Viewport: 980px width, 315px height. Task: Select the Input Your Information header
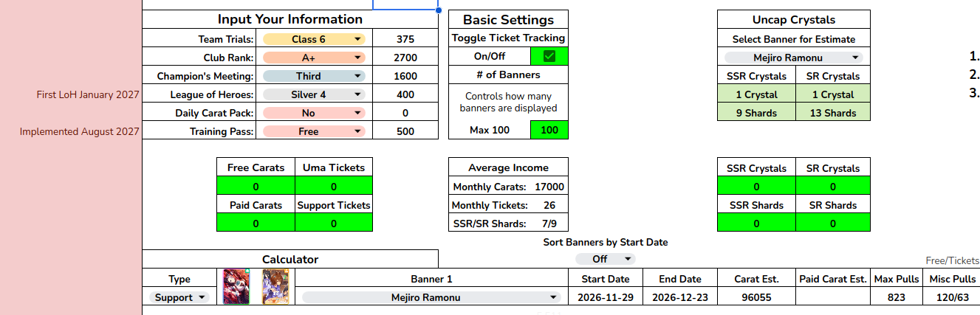point(289,19)
